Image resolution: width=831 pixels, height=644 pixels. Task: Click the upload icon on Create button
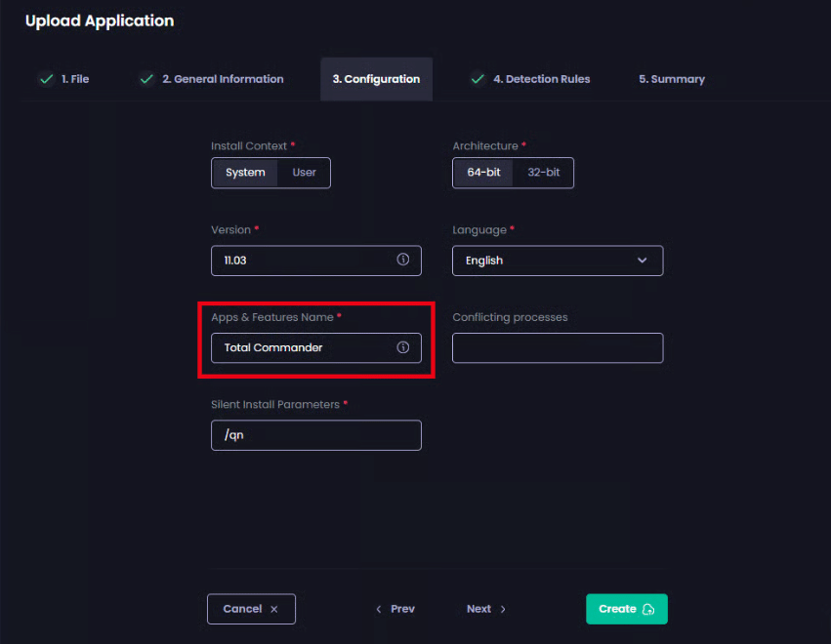click(x=648, y=609)
